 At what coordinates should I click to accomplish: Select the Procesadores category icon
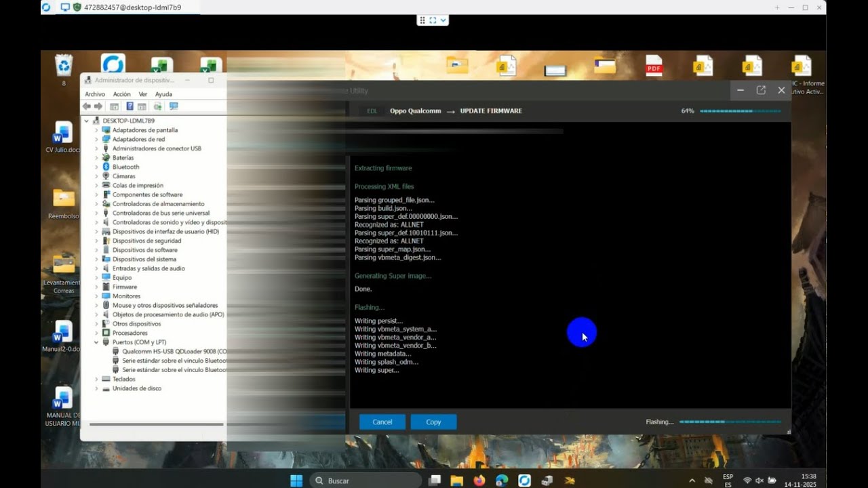pos(106,333)
